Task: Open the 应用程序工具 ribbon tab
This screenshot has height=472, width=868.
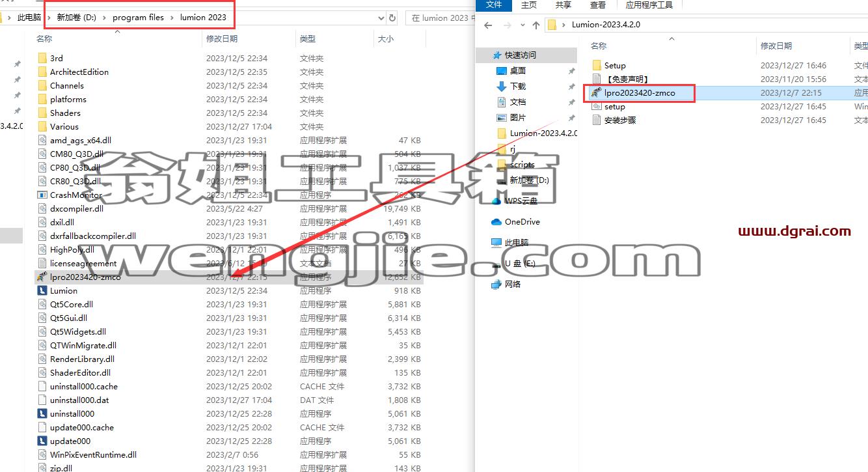Action: [649, 5]
